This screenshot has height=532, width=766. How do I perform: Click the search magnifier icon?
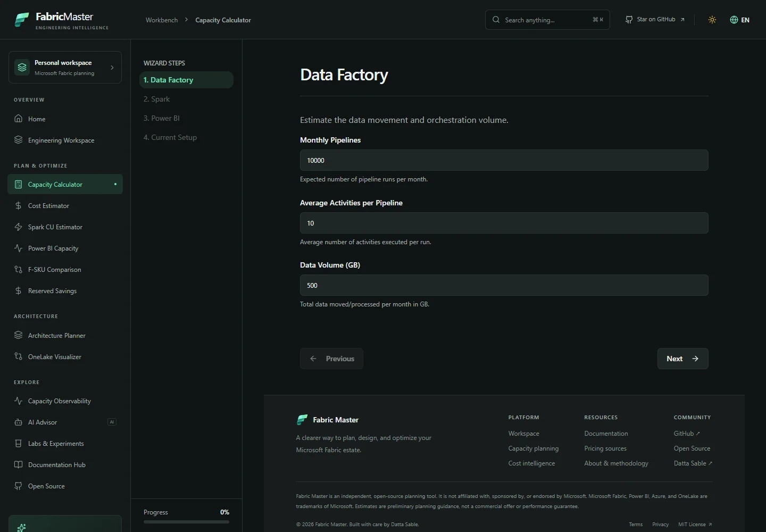click(496, 20)
